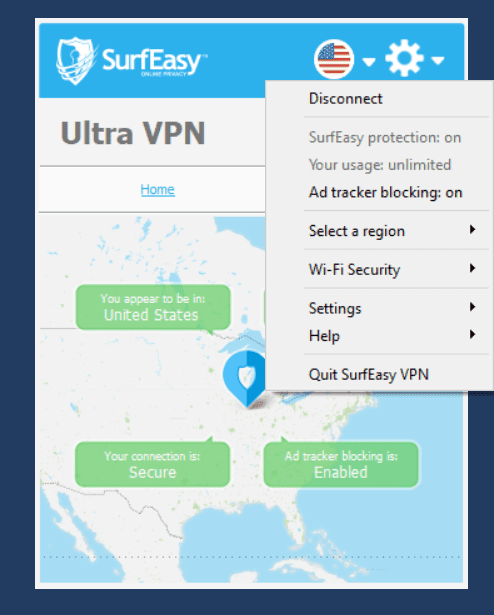This screenshot has width=494, height=615.
Task: Click Your usage: unlimited item
Action: point(379,165)
